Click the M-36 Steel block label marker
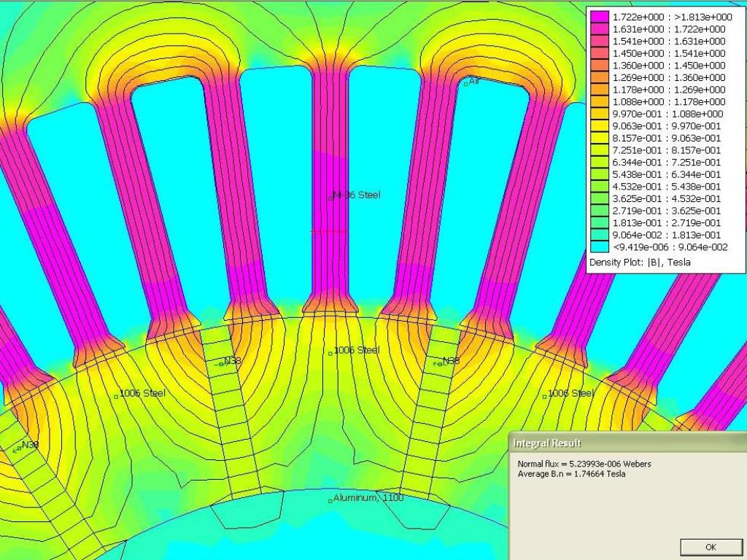 click(330, 197)
